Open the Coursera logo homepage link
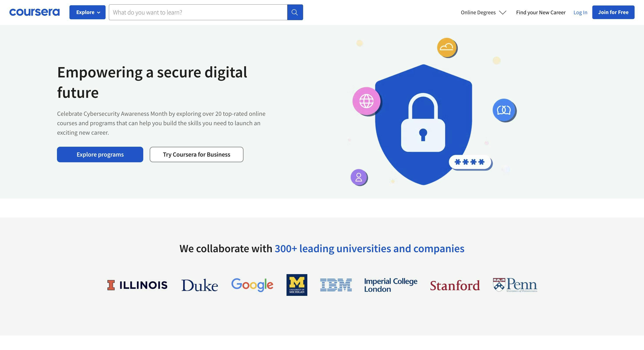Screen dimensions: 644x350 pyautogui.click(x=35, y=12)
